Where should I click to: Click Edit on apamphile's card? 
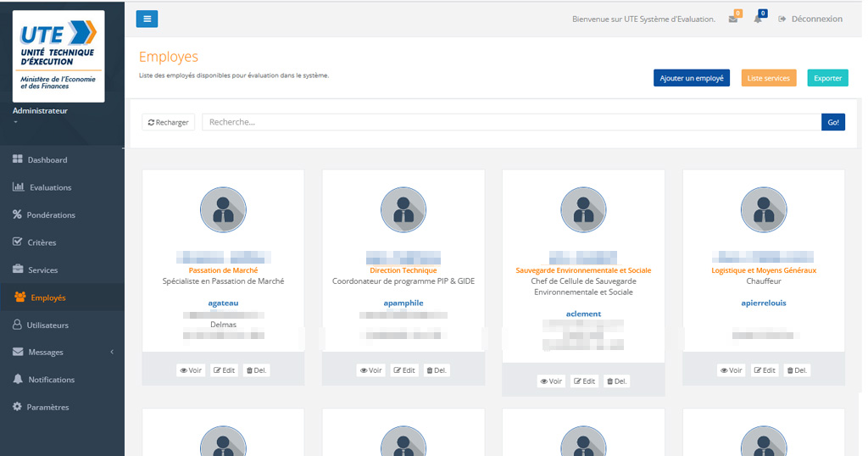[404, 370]
